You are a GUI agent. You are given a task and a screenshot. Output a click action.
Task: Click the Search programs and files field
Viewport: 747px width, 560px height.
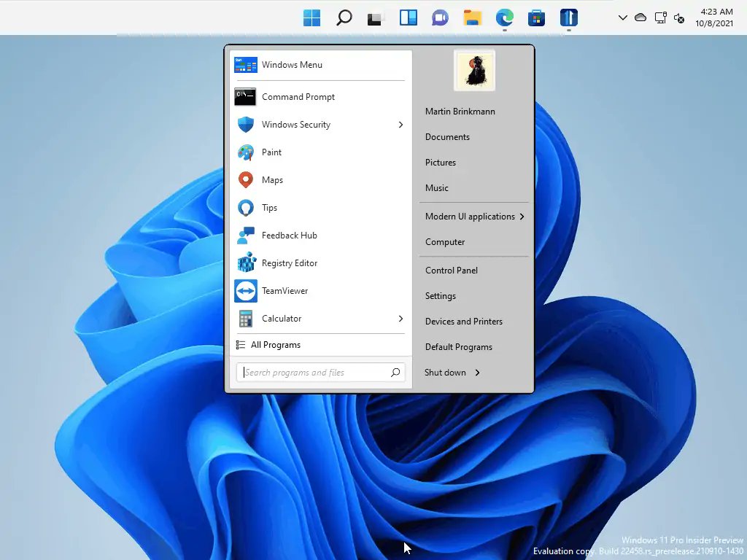point(321,373)
